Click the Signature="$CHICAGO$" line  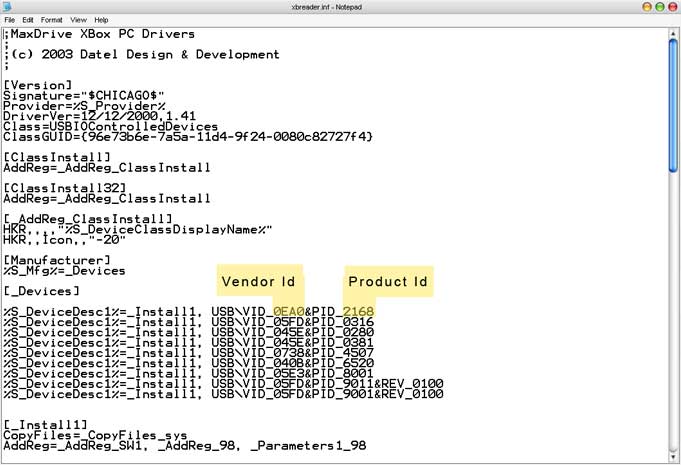tap(84, 96)
